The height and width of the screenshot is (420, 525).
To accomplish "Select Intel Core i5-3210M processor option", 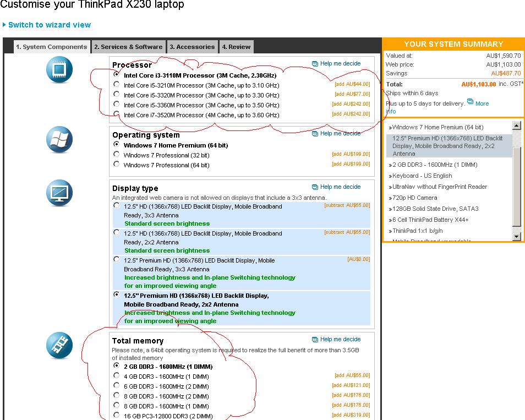I will [116, 84].
